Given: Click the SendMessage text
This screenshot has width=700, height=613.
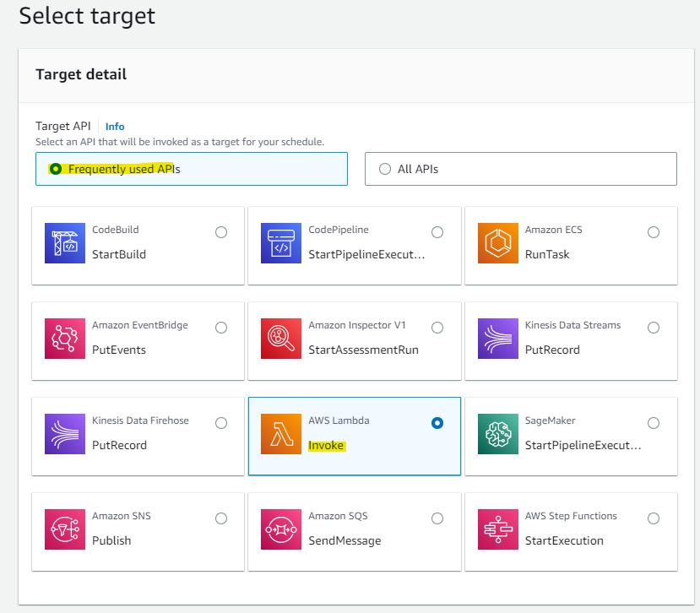Looking at the screenshot, I should tap(345, 541).
